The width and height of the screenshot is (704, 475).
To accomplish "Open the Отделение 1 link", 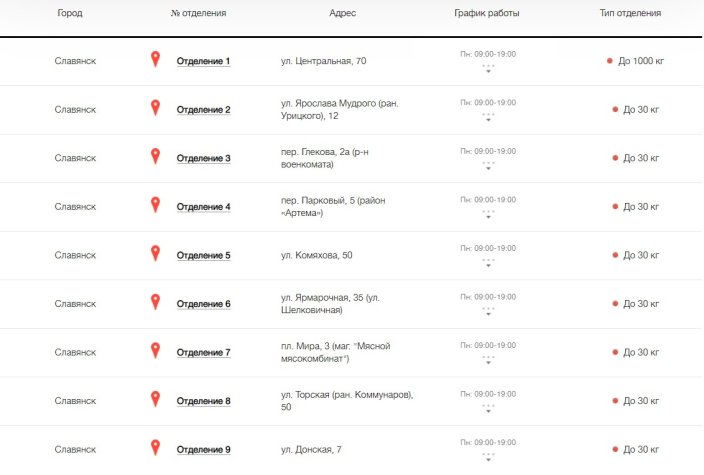I will [x=203, y=61].
